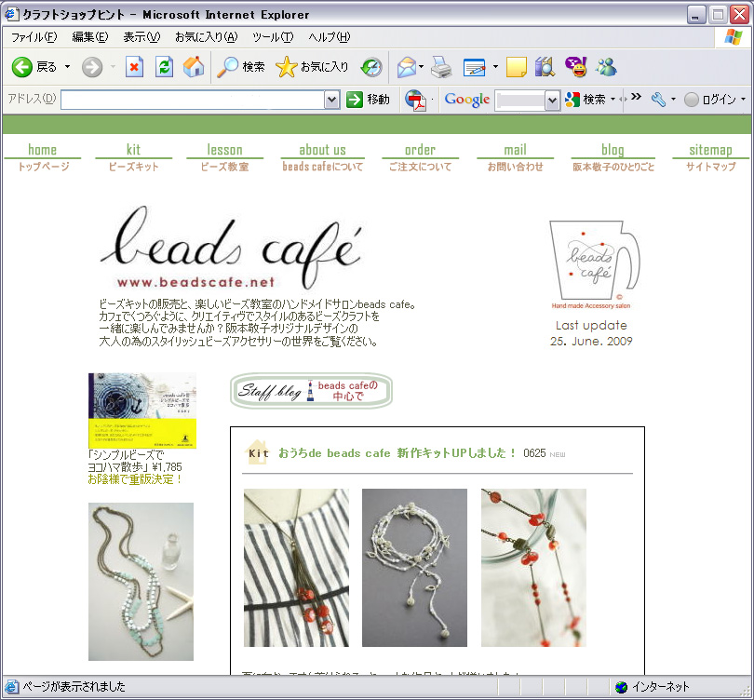Open the sitemap サイトマップ link
The height and width of the screenshot is (700, 754).
pyautogui.click(x=711, y=157)
